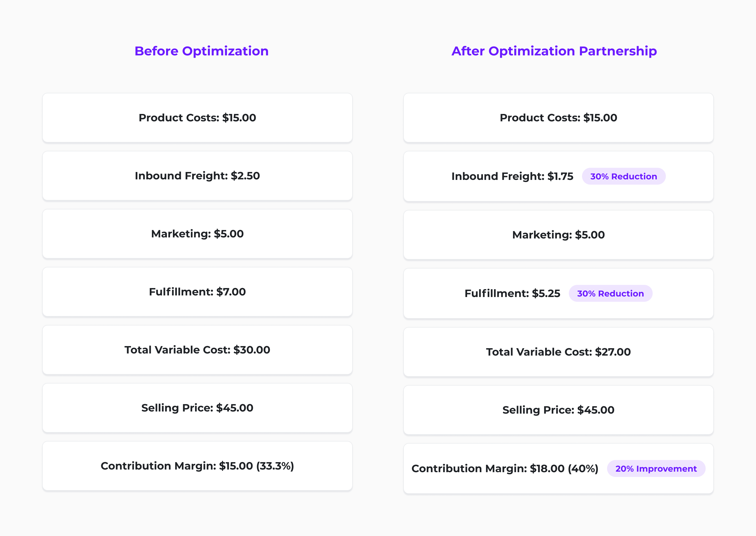Click the Inbound Freight $1.75 text
756x536 pixels.
click(512, 176)
